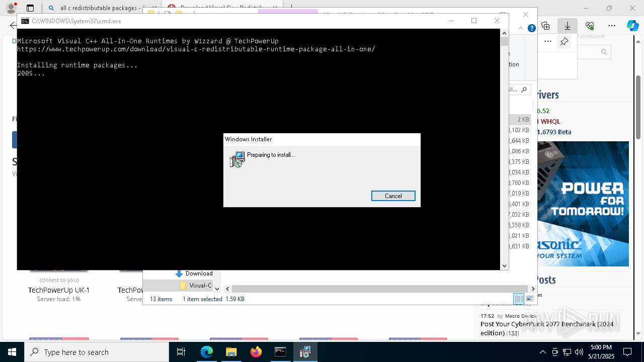
Task: Open File Explorer help question icon
Action: (531, 28)
